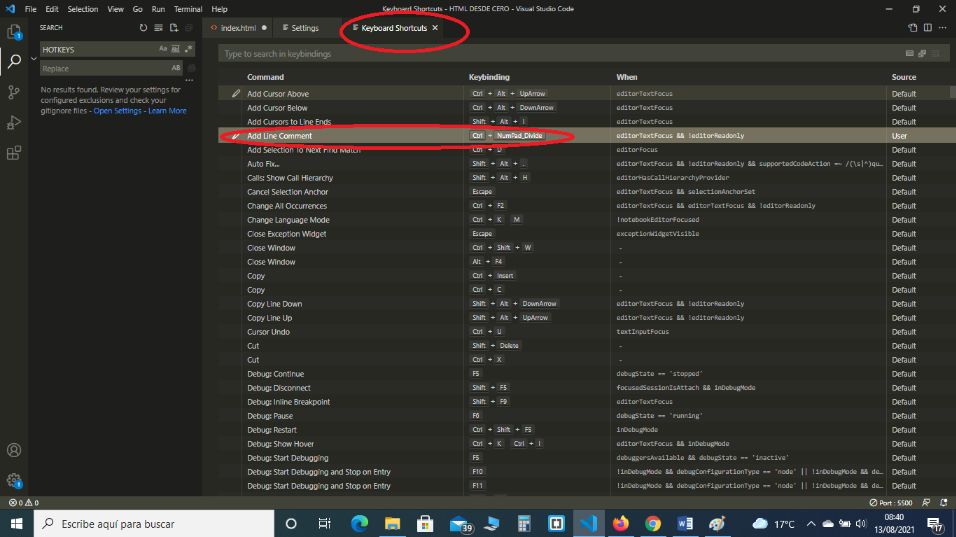Screen dimensions: 956x537
Task: Open the Source Control view
Action: [14, 92]
